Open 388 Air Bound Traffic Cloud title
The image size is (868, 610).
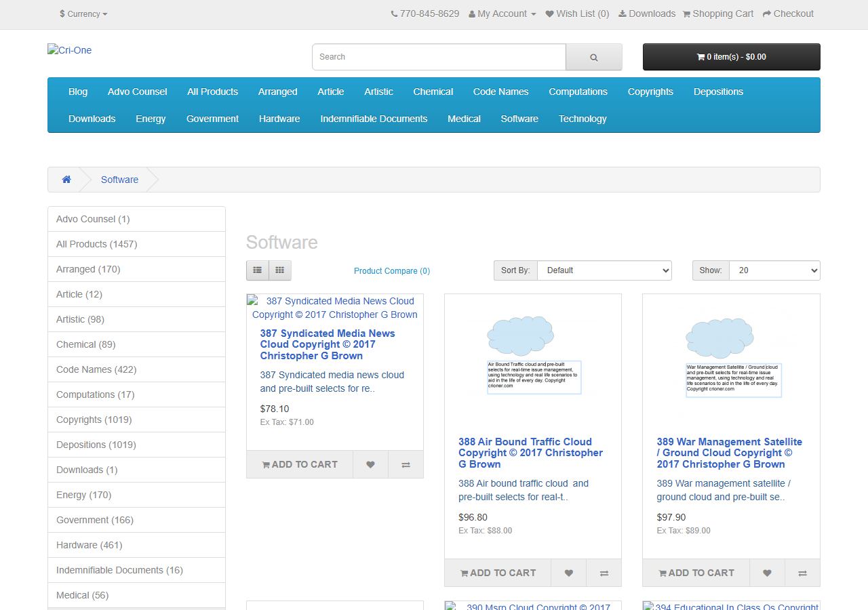pyautogui.click(x=530, y=453)
